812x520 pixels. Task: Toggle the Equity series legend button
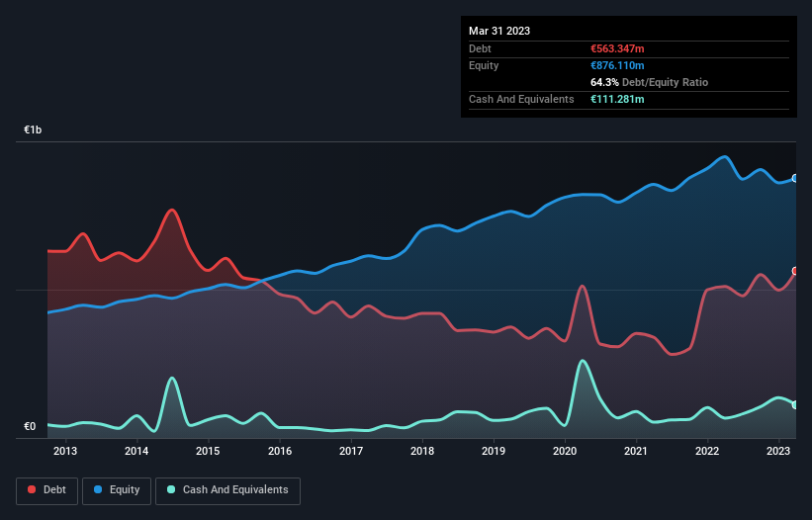pos(117,490)
